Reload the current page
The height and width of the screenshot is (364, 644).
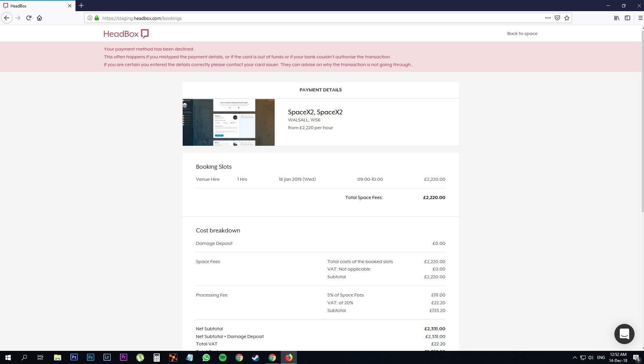(29, 18)
